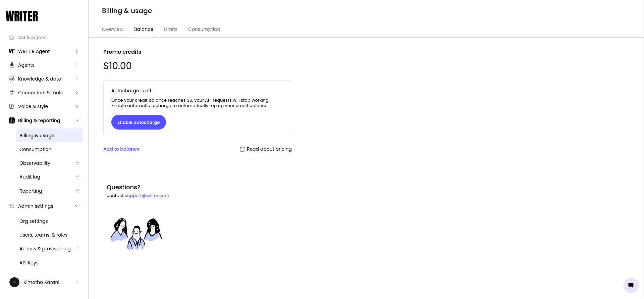
Task: Open the chat support bubble
Action: click(631, 285)
